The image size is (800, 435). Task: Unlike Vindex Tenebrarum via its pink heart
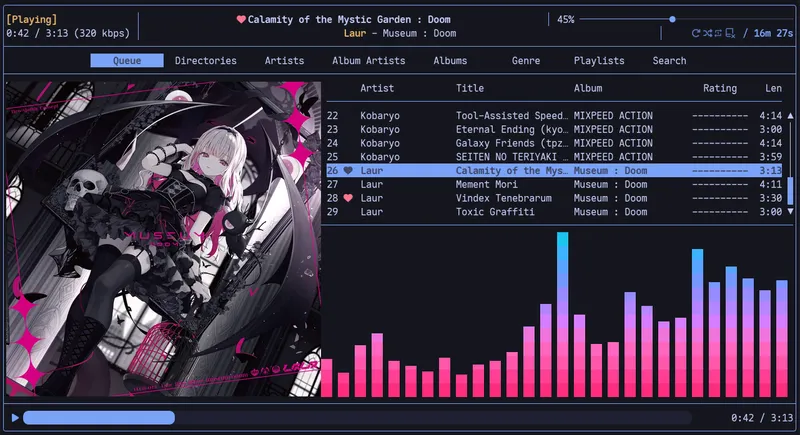(x=348, y=198)
